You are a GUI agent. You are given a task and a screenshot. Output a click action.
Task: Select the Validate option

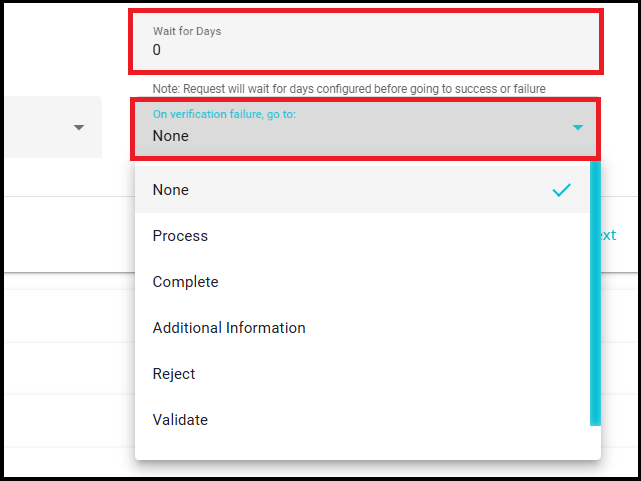coord(181,420)
